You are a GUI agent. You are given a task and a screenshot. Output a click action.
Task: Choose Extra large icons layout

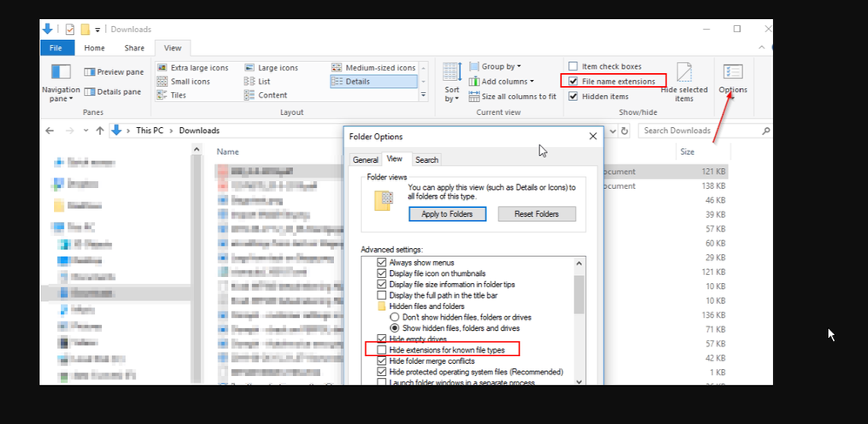(192, 68)
